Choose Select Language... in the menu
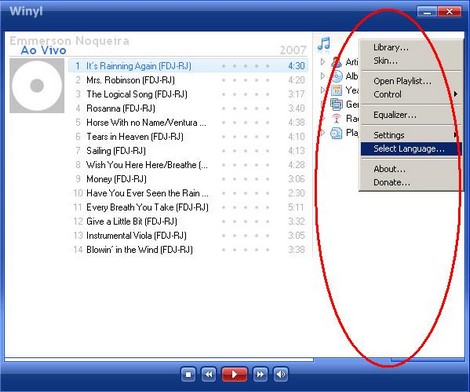The image size is (470, 392). click(411, 149)
